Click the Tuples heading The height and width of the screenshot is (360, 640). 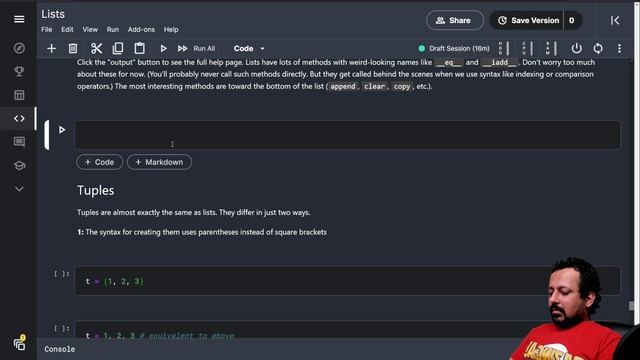tap(96, 191)
